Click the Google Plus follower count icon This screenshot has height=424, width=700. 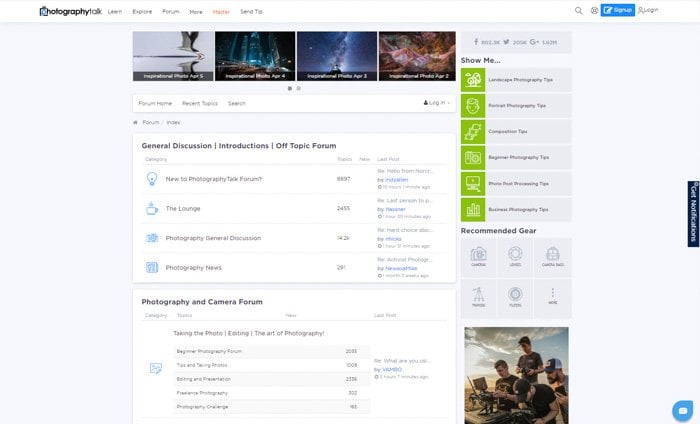click(534, 42)
